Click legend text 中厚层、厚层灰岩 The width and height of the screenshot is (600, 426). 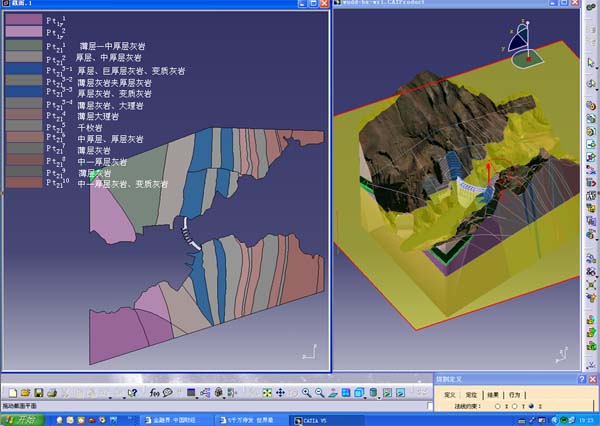click(110, 139)
